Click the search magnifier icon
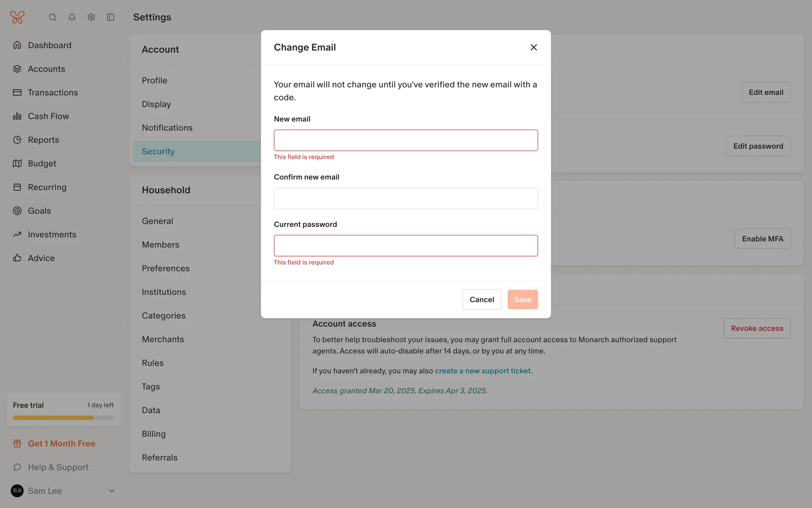 tap(52, 17)
